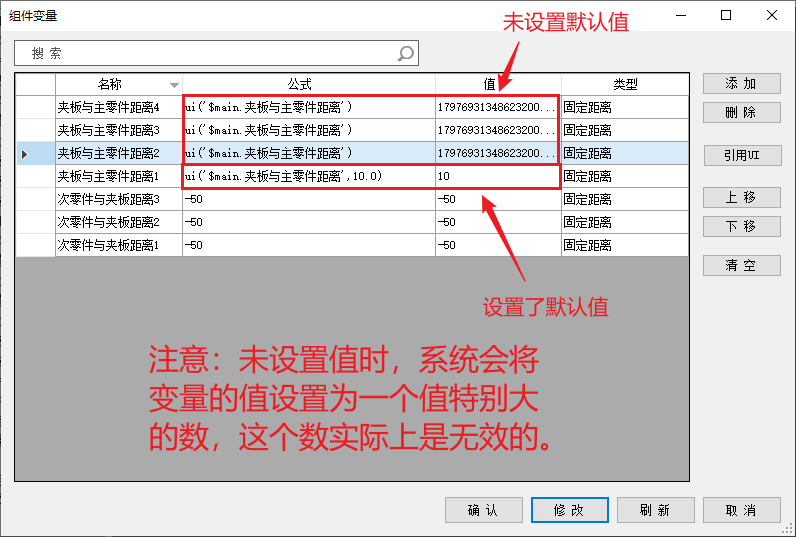Select name cell 次零件与夹板距离3

119,199
